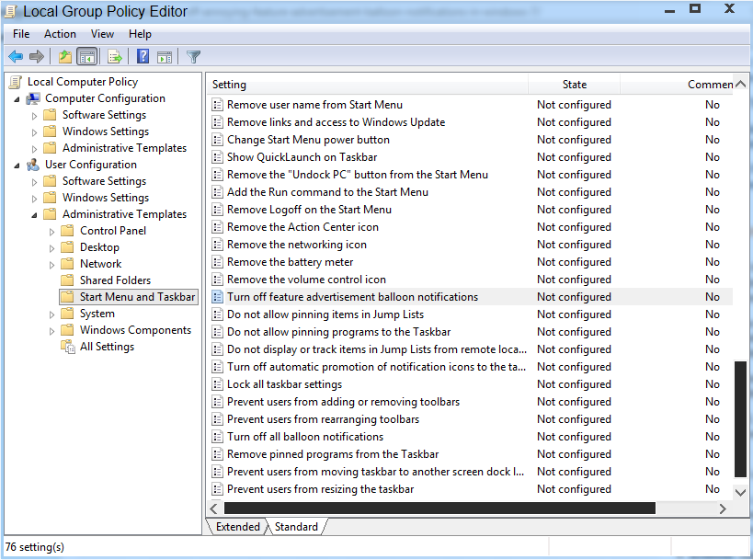Switch to the Standard tab
This screenshot has height=560, width=753.
(296, 527)
